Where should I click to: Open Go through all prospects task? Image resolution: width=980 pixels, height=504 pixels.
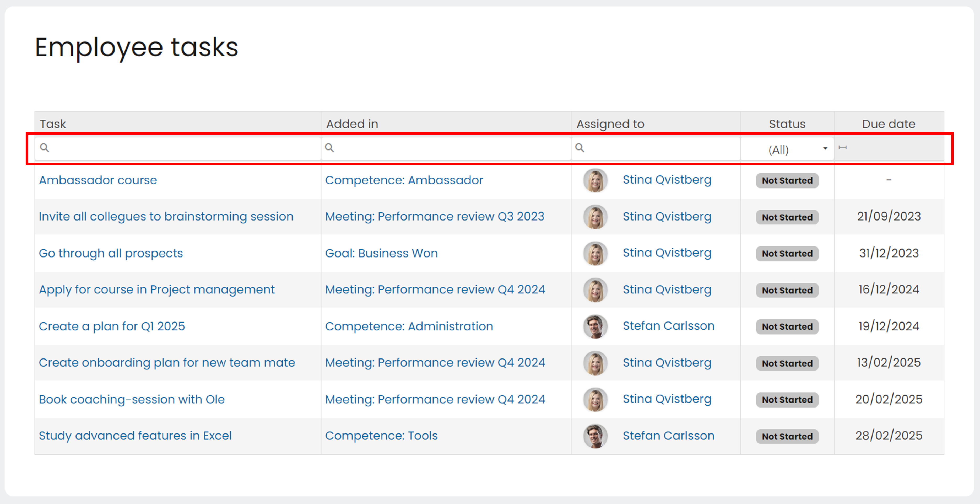111,253
